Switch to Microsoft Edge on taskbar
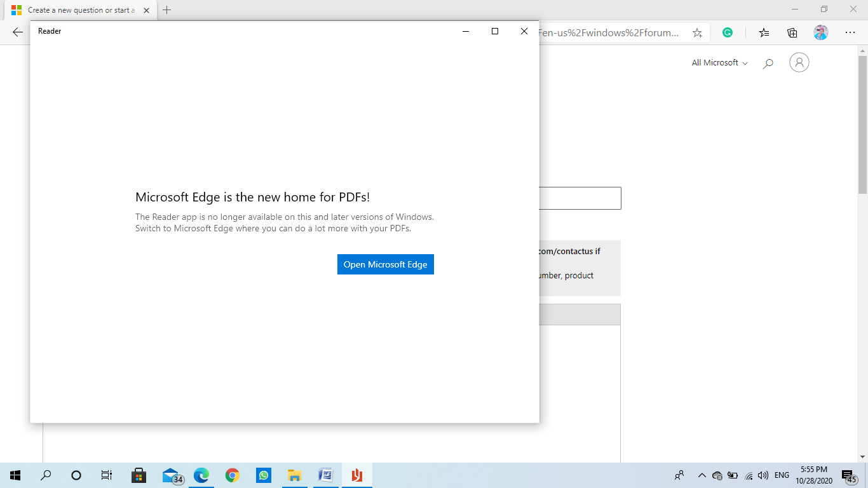This screenshot has width=868, height=488. click(x=201, y=475)
